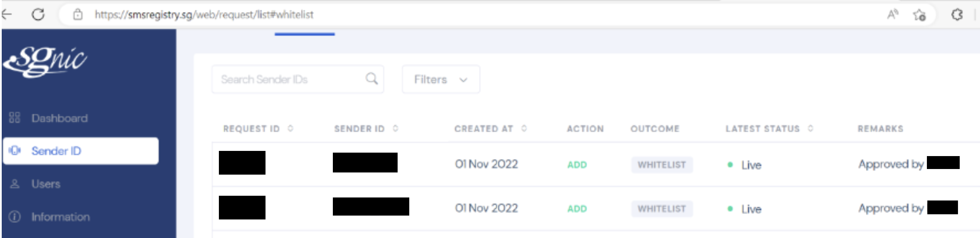Add page to favorites star icon

[x=919, y=15]
